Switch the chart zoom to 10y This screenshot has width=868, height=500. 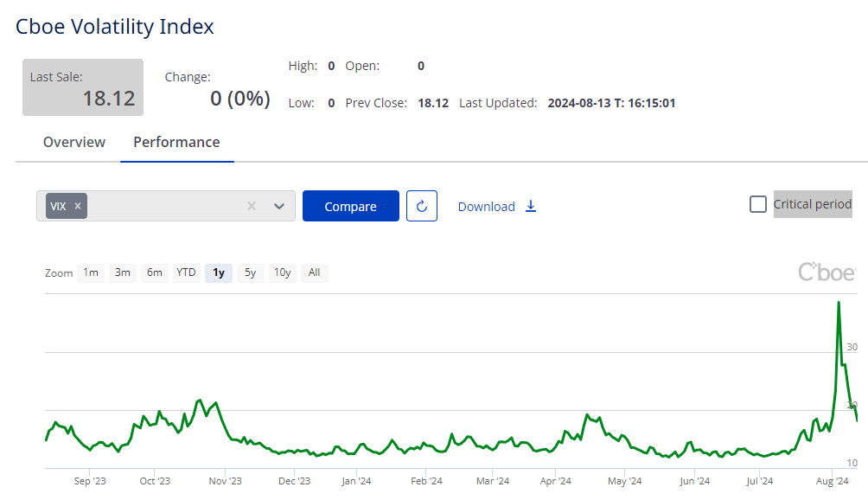coord(283,272)
